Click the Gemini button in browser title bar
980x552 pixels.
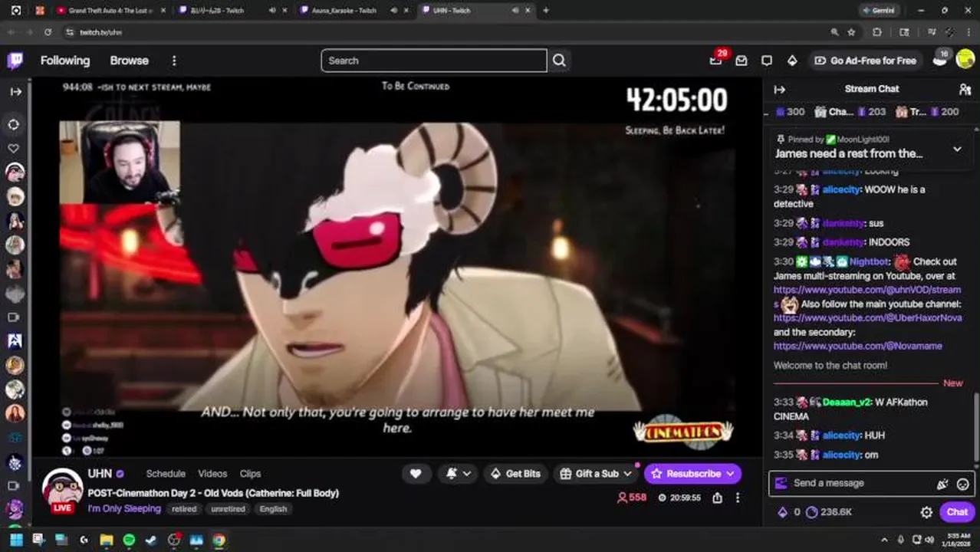(879, 10)
